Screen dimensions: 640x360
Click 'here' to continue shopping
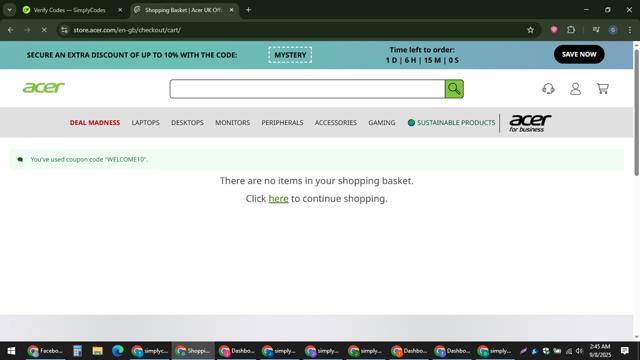tap(278, 198)
